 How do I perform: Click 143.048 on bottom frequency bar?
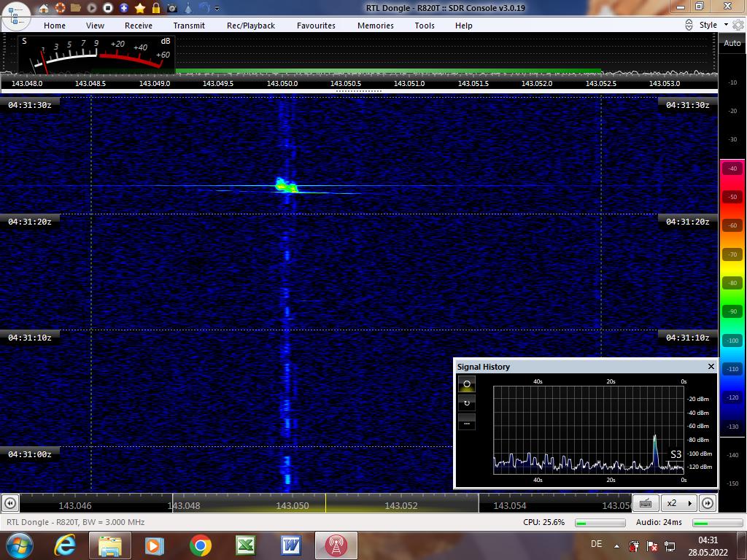coord(184,506)
